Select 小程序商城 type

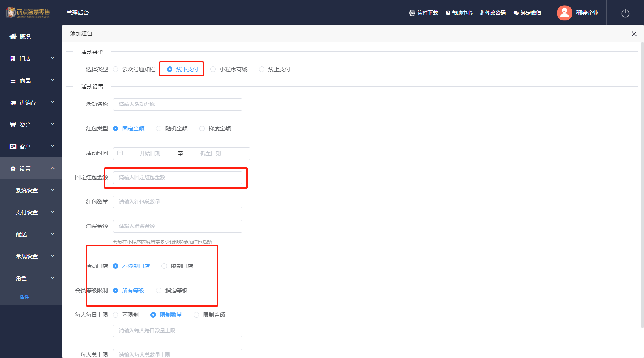click(229, 69)
